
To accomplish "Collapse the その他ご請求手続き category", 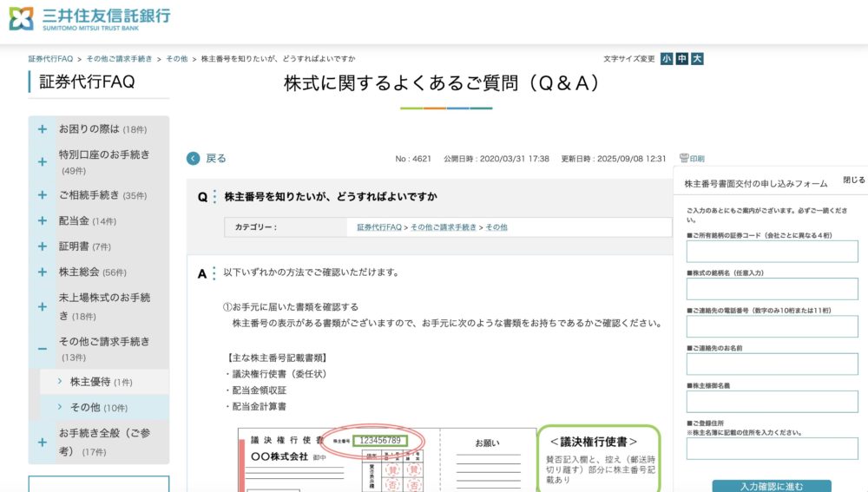I will 42,349.
